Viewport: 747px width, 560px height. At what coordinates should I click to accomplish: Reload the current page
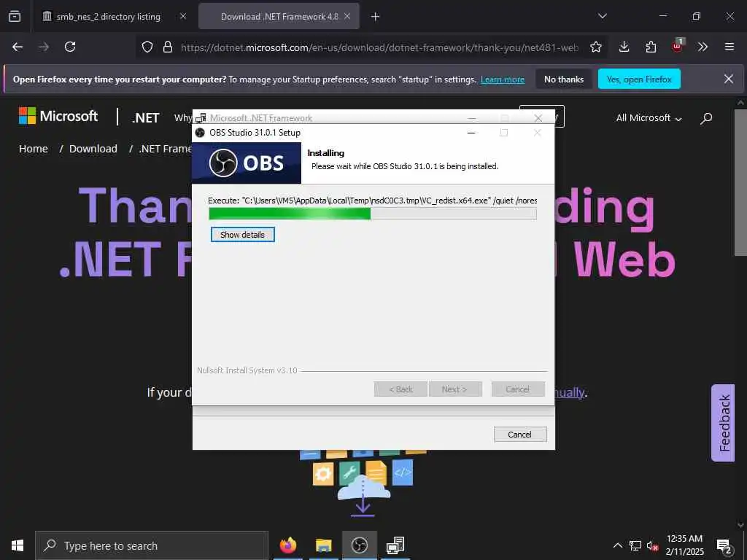[70, 47]
